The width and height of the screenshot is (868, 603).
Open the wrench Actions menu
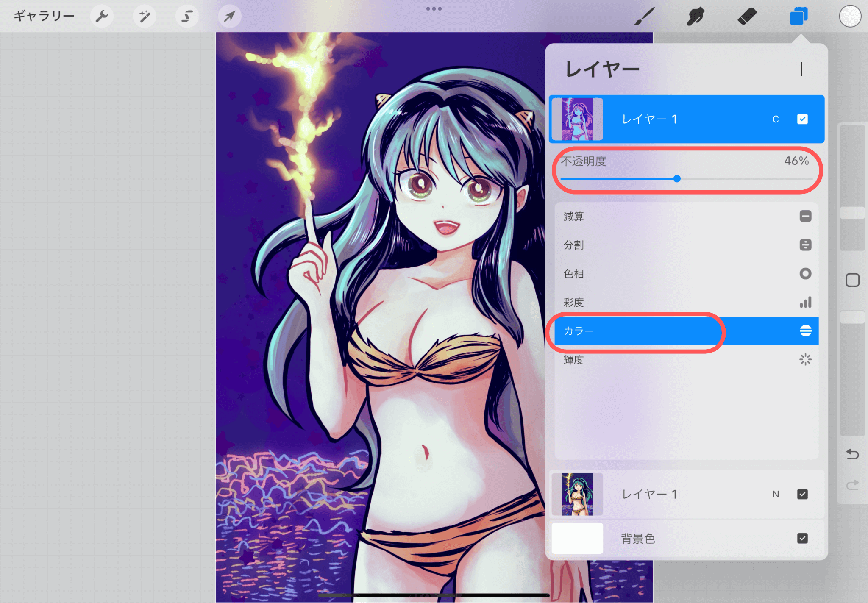tap(102, 17)
